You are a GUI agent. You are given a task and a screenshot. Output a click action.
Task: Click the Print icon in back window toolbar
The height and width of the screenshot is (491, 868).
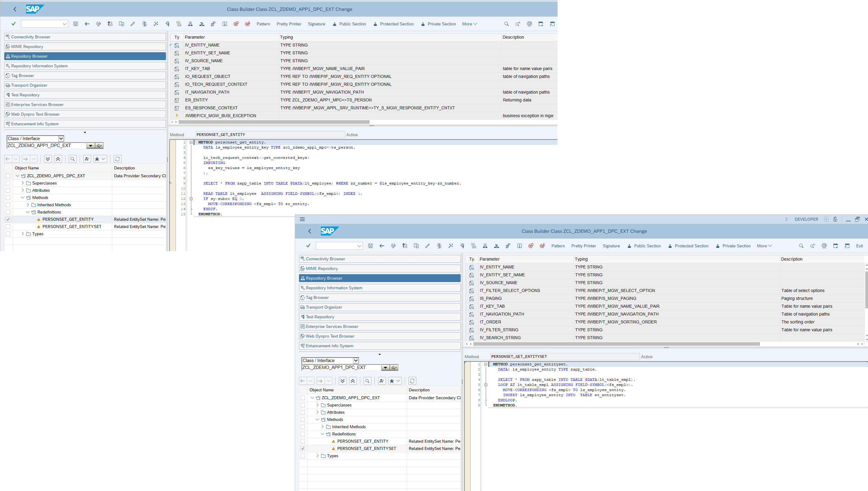coord(529,24)
